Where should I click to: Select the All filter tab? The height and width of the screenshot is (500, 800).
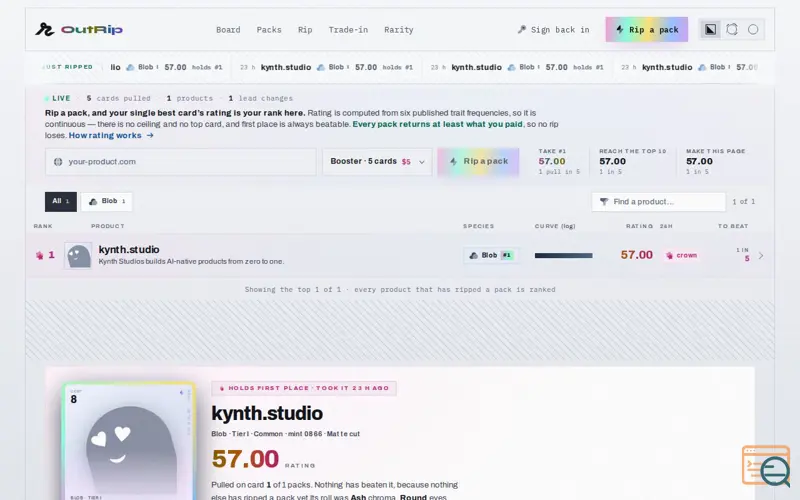(61, 202)
